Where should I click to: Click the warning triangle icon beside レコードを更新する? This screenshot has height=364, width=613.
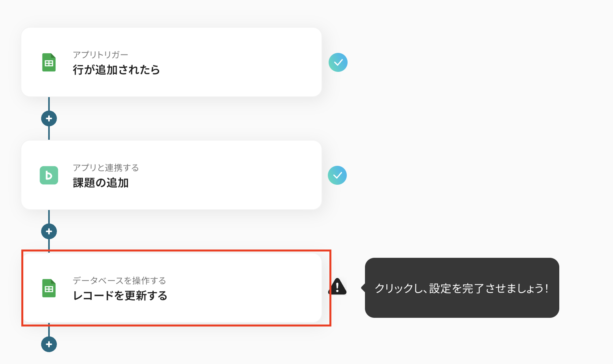[337, 287]
